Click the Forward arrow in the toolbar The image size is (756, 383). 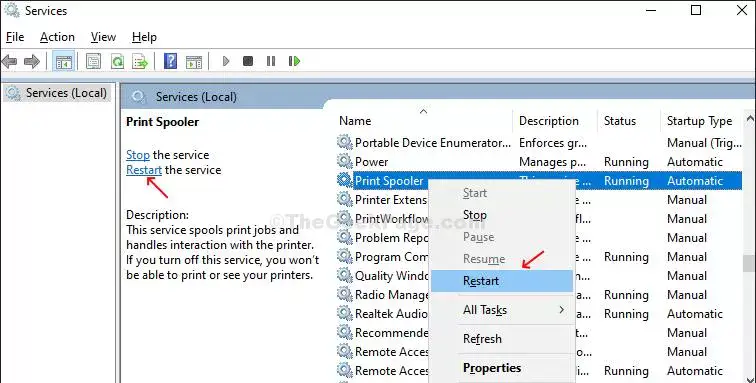pos(32,61)
